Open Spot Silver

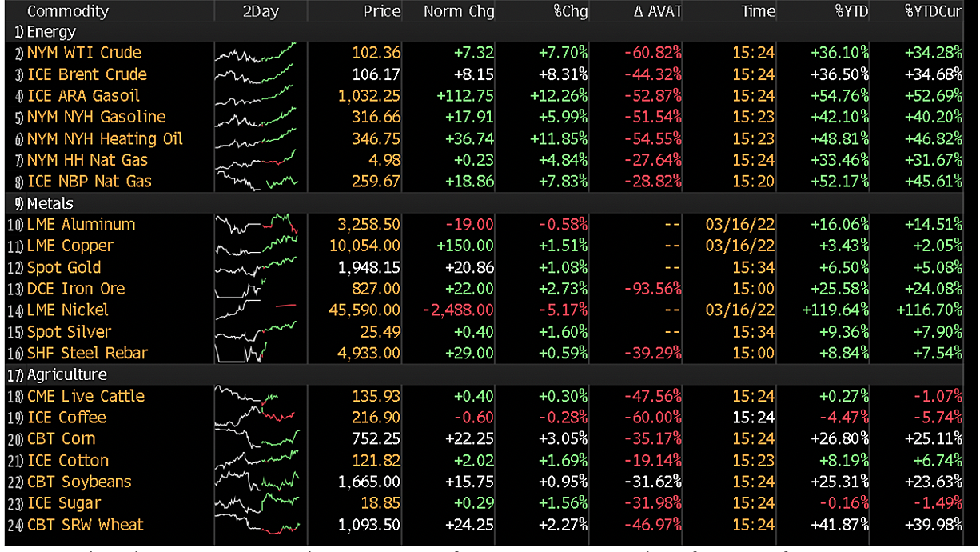[69, 331]
